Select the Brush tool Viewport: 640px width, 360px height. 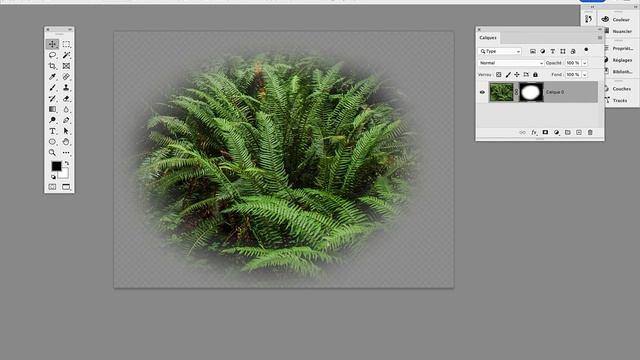click(x=52, y=88)
